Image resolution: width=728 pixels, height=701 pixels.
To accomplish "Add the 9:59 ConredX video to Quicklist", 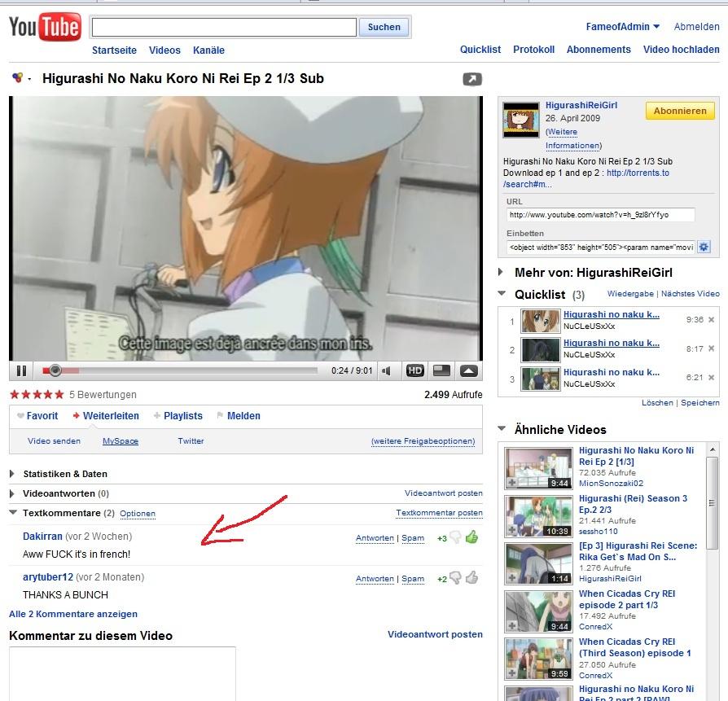I will pyautogui.click(x=512, y=673).
